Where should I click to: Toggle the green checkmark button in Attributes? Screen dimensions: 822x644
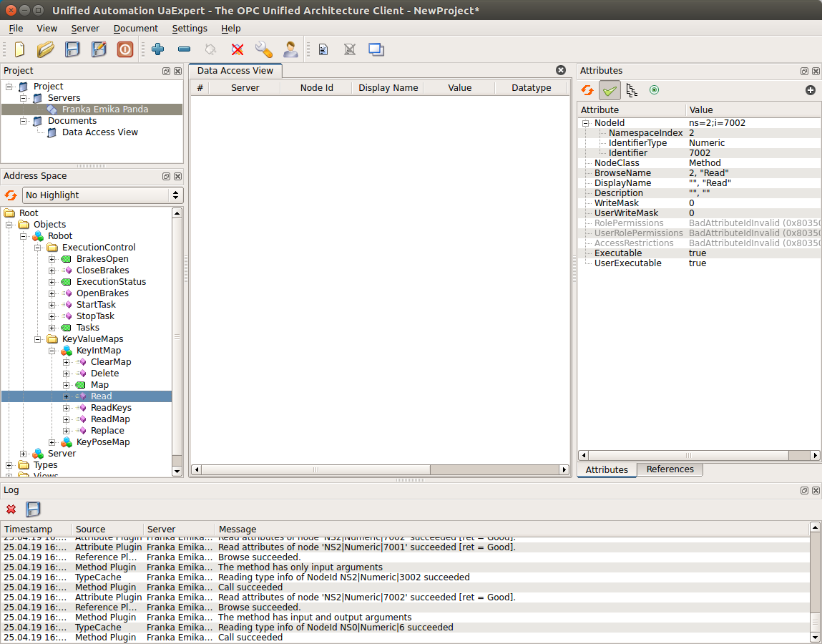point(610,90)
